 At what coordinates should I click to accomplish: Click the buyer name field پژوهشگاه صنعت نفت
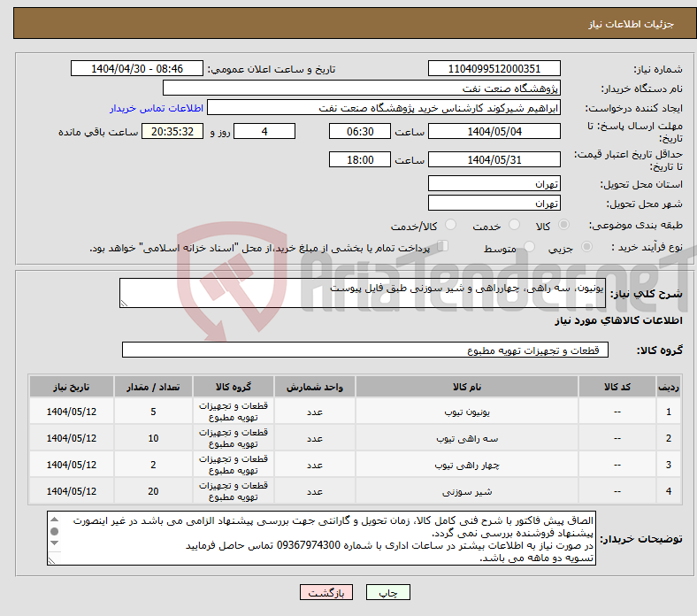[362, 89]
